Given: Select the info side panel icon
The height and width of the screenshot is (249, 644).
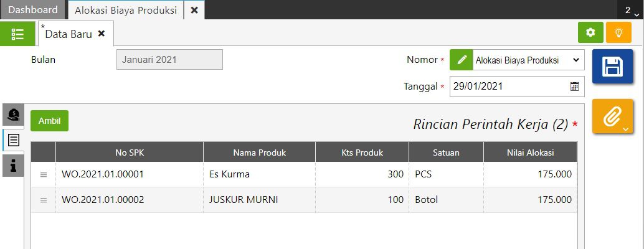Looking at the screenshot, I should pos(14,166).
